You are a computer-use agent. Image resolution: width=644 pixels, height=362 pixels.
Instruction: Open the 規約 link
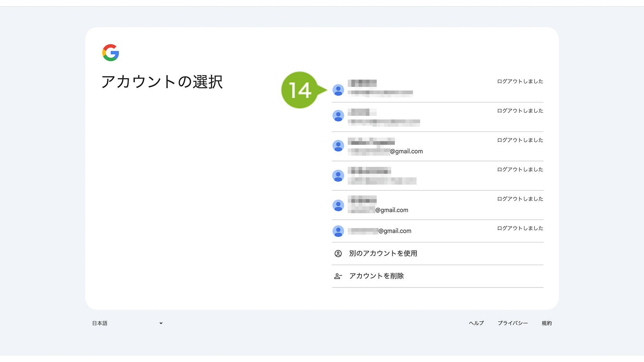point(547,323)
